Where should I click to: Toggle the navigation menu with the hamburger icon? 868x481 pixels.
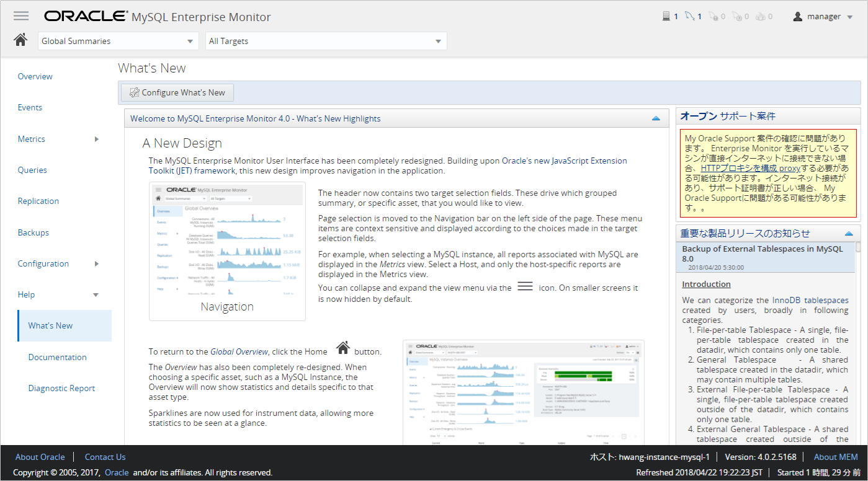[21, 16]
